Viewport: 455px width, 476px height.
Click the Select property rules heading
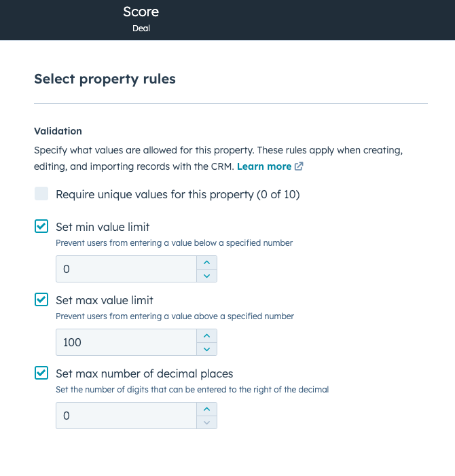105,79
